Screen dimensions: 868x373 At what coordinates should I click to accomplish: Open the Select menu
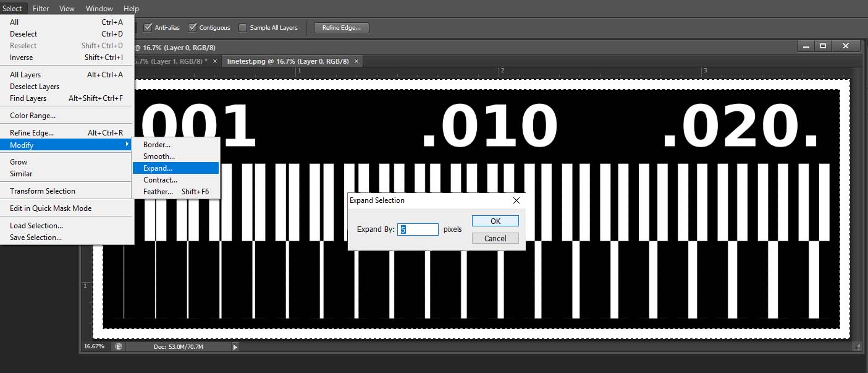(12, 9)
